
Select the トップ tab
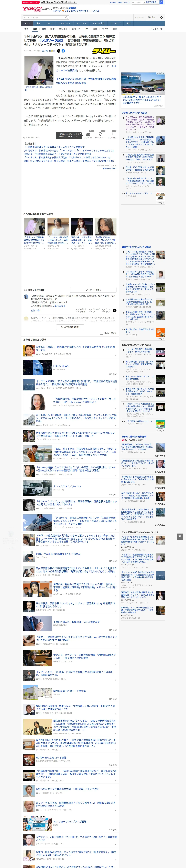pos(27,23)
